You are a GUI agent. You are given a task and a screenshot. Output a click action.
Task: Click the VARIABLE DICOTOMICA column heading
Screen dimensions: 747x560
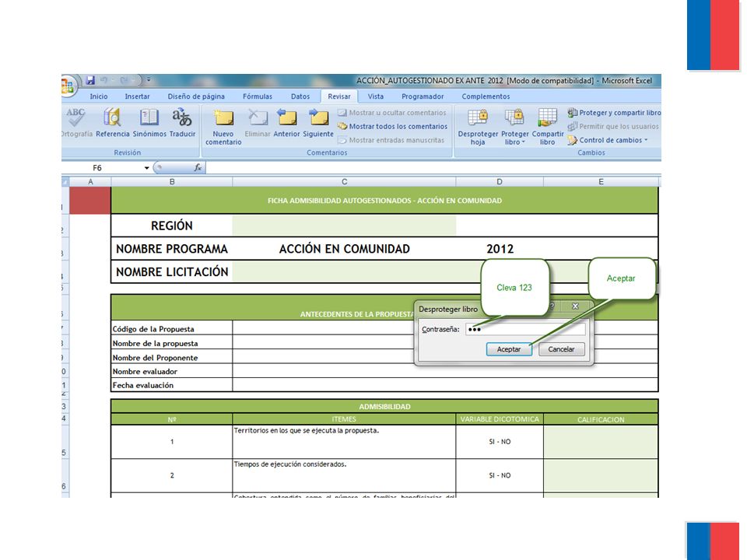click(x=500, y=419)
